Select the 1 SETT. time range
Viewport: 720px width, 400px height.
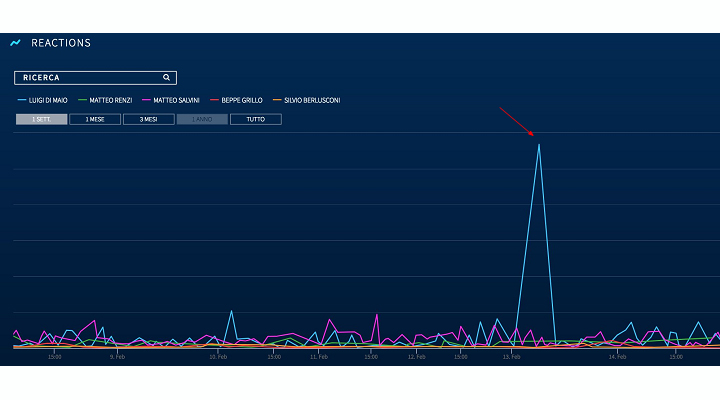pos(41,119)
